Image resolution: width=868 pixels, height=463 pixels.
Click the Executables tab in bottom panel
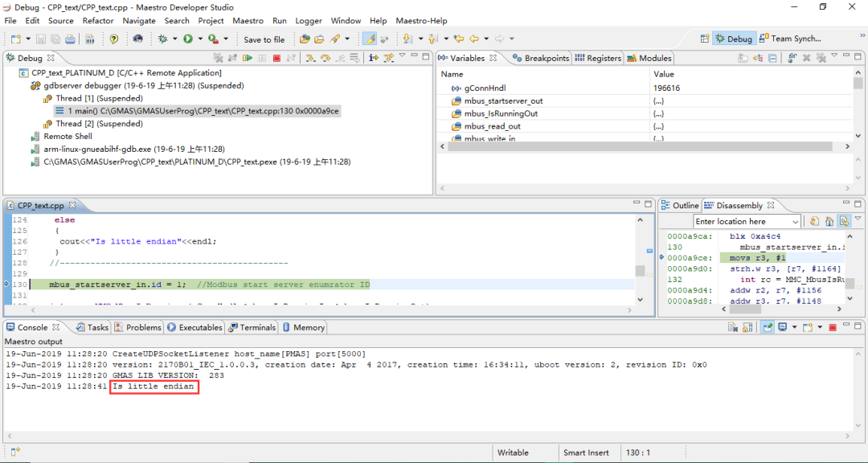(x=194, y=327)
